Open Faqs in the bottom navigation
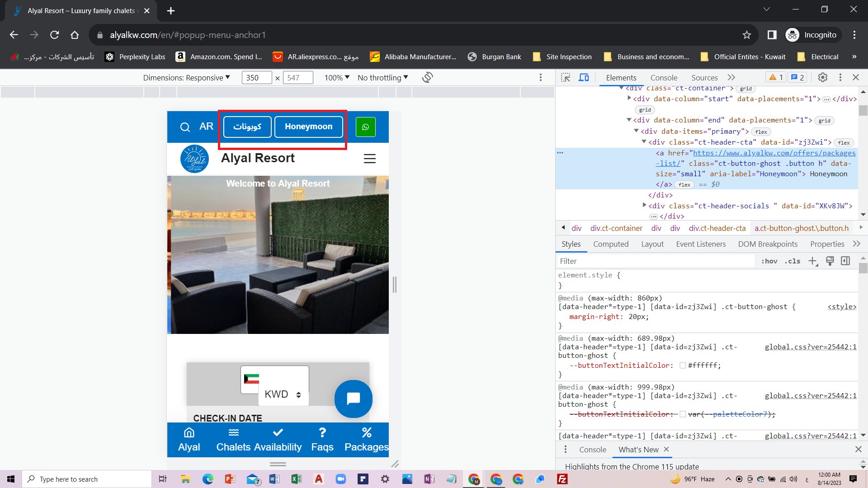This screenshot has width=868, height=488. [322, 440]
